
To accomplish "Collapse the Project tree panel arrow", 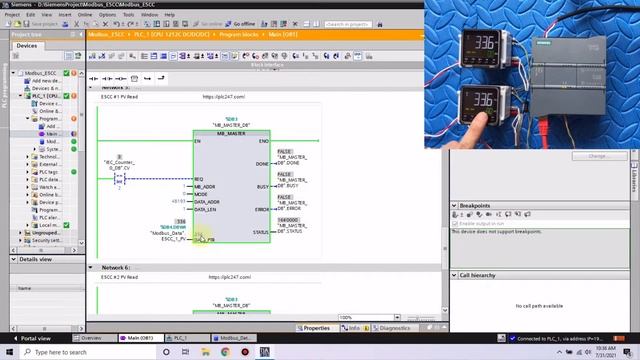I will 81,35.
